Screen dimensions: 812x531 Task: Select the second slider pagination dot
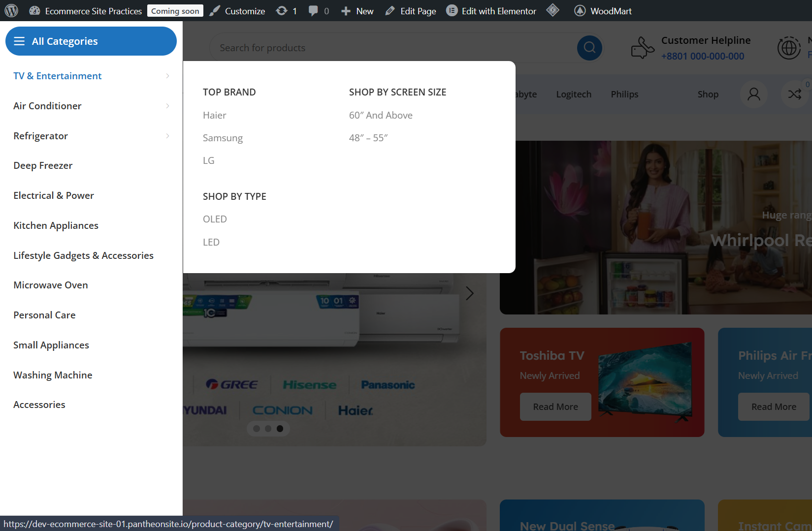(268, 429)
